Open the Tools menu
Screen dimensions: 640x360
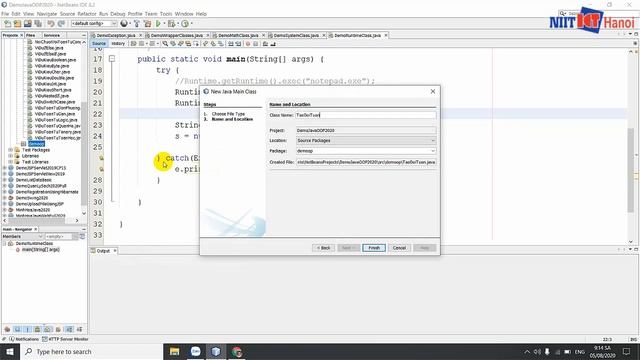tap(166, 14)
